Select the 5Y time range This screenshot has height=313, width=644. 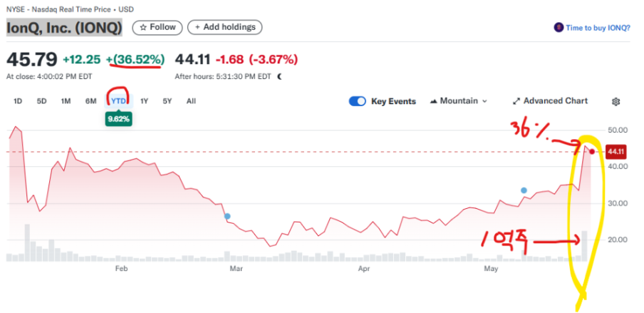(x=167, y=101)
